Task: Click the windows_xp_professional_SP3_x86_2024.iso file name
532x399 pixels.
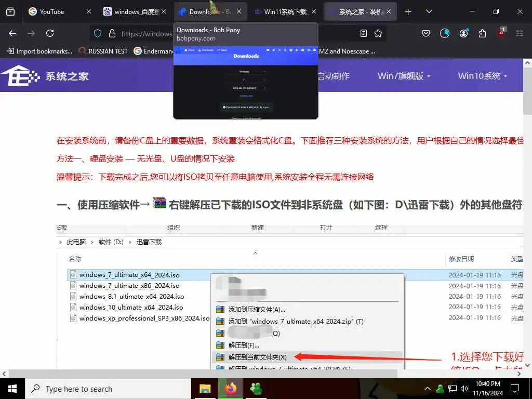Action: coord(144,318)
